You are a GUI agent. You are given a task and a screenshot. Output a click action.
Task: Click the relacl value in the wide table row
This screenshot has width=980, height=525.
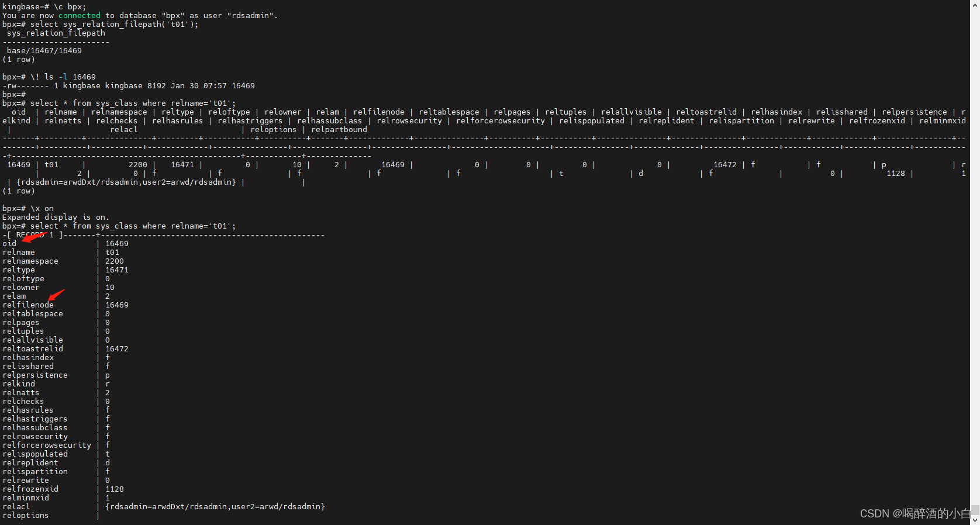pos(126,182)
